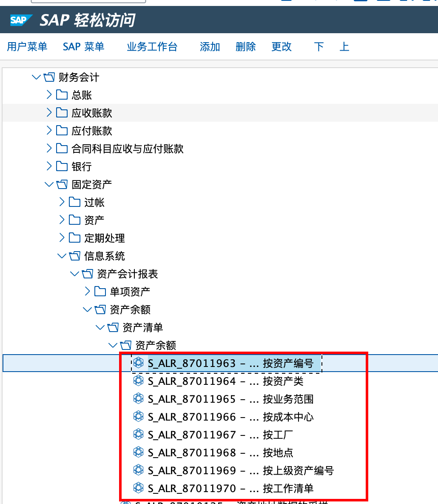Click the 更改 button
438x504 pixels.
point(281,46)
